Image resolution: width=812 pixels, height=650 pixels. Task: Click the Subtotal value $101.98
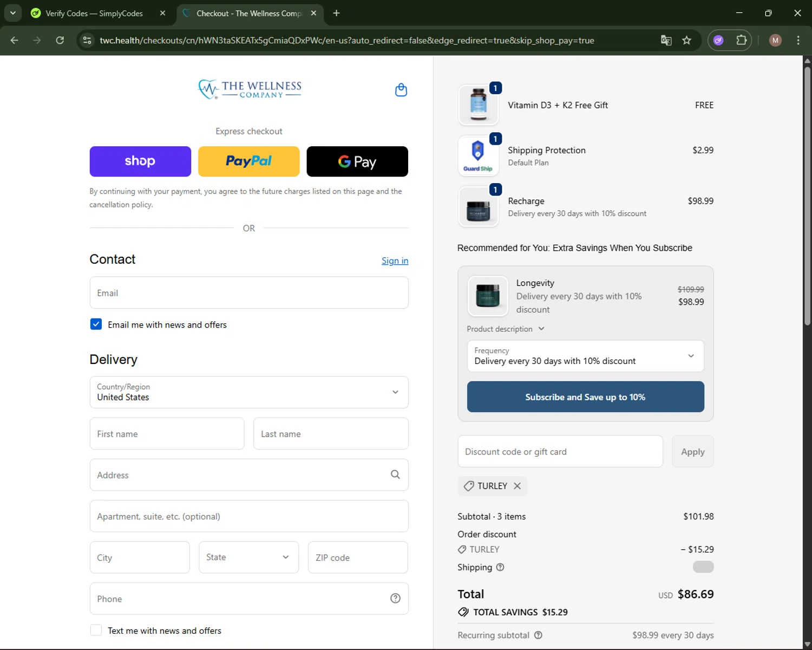[x=698, y=516]
